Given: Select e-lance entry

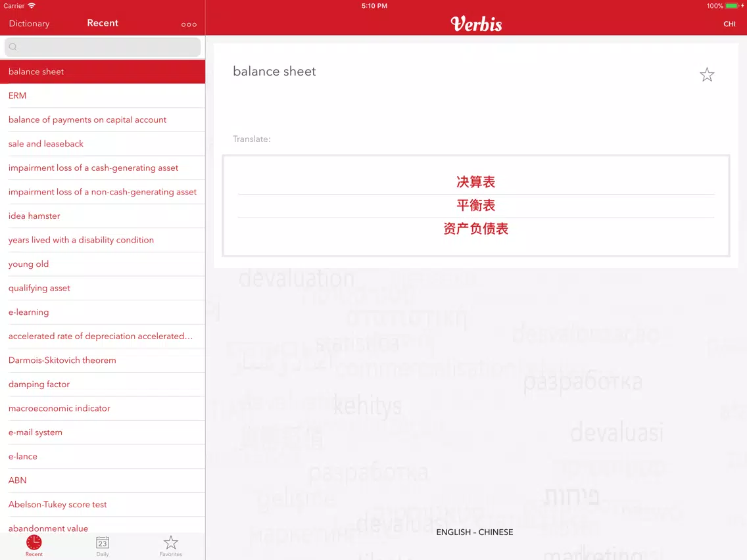Looking at the screenshot, I should 103,456.
